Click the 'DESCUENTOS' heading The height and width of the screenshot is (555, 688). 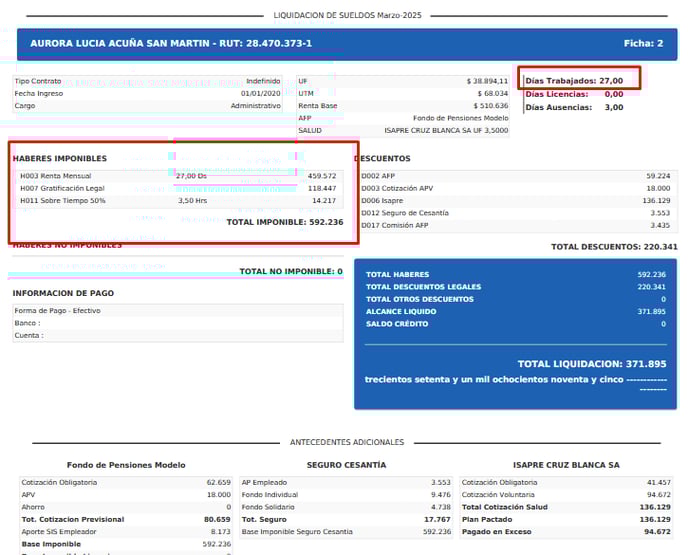(x=382, y=158)
